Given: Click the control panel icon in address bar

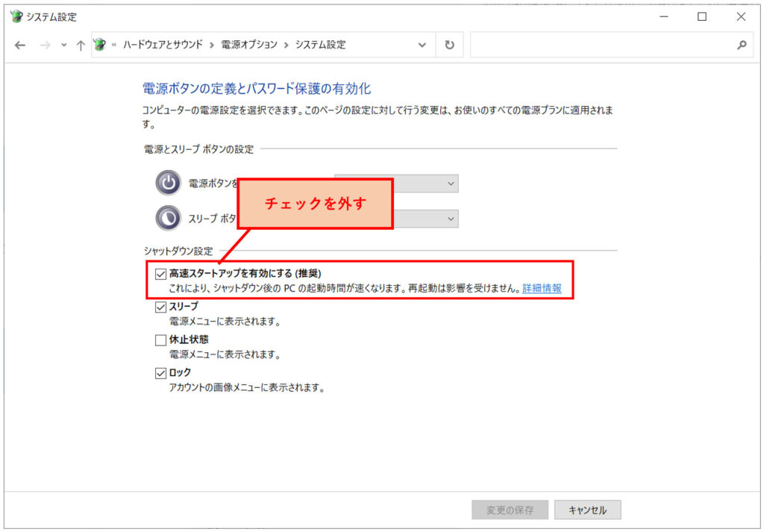Looking at the screenshot, I should click(x=100, y=45).
